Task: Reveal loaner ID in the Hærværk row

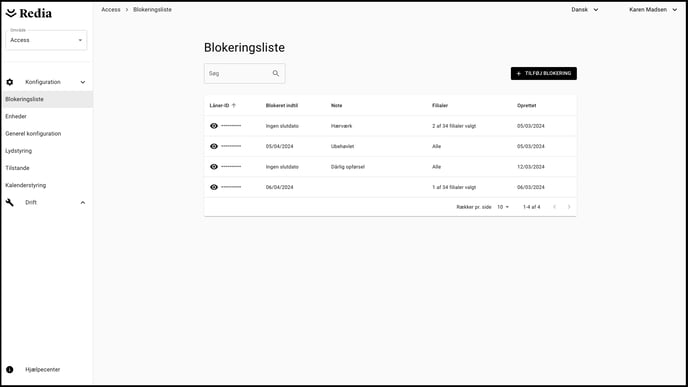Action: click(x=214, y=126)
